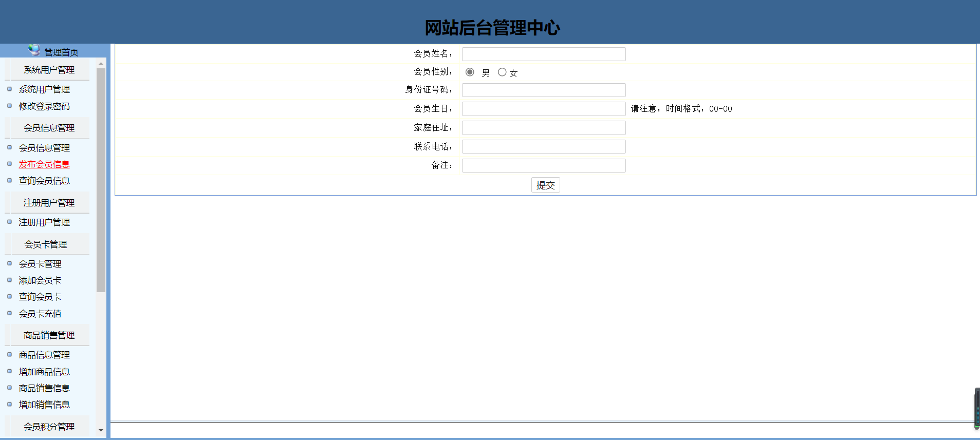Click the management home globe icon
Image resolution: width=980 pixels, height=440 pixels.
coord(34,50)
